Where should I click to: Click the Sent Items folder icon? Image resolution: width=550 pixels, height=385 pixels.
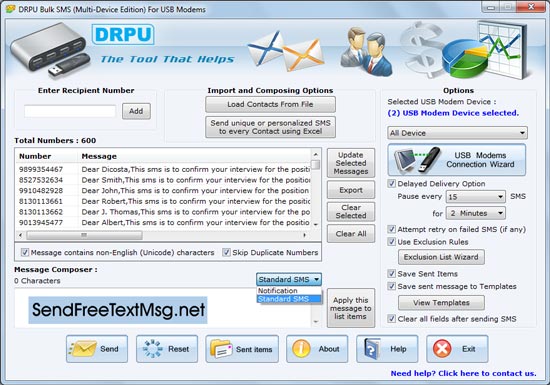tap(221, 349)
